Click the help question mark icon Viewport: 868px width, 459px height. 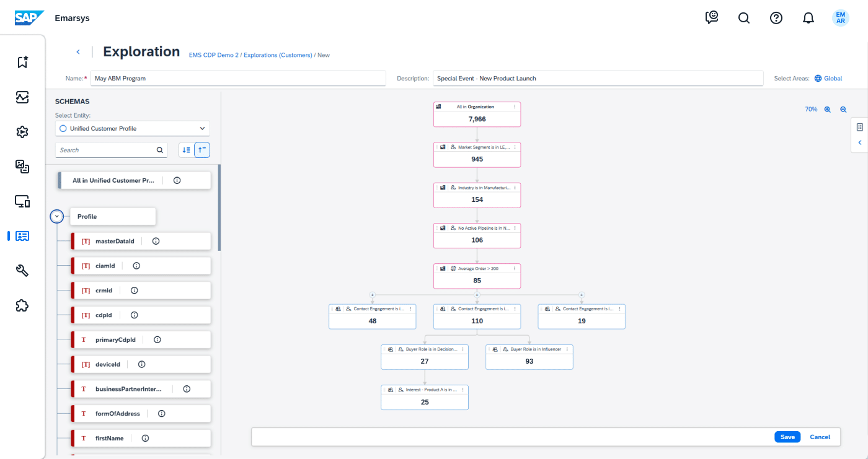(776, 17)
